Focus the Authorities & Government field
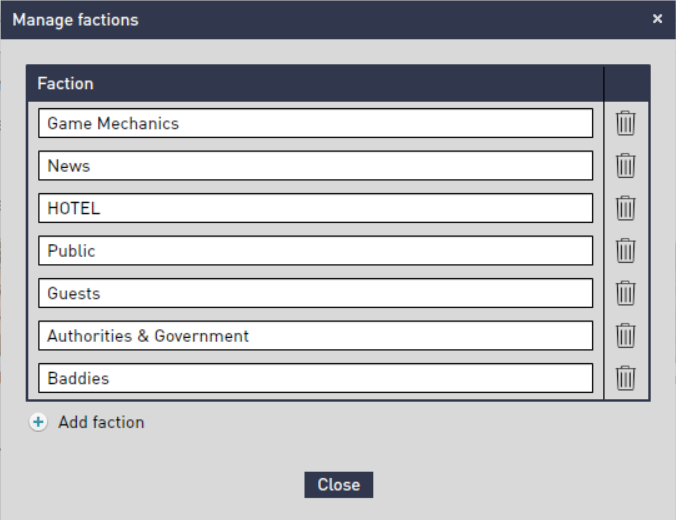Viewport: 676px width, 520px height. coord(316,335)
